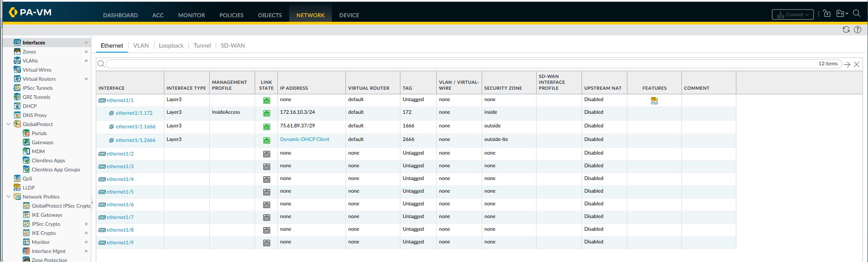The width and height of the screenshot is (868, 262).
Task: Open the ethernet1/1.172 subinterface link
Action: click(x=134, y=113)
